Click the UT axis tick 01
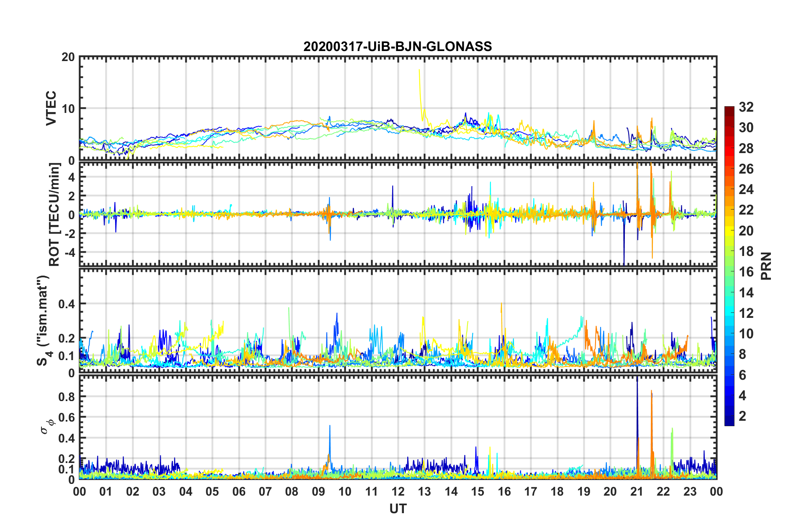The height and width of the screenshot is (532, 796). [106, 491]
